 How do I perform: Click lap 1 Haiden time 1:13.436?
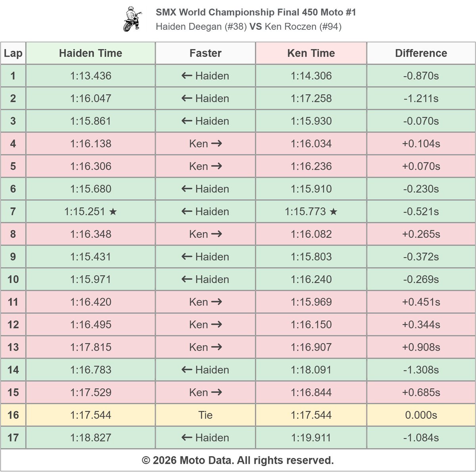tap(90, 76)
